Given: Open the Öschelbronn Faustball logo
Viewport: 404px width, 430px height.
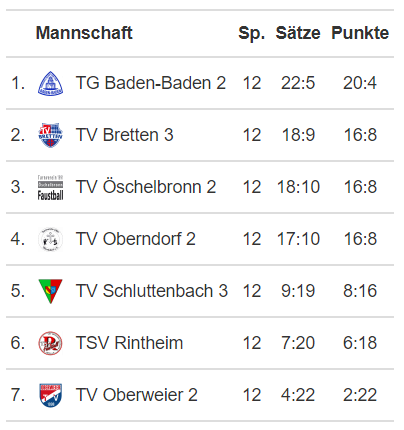Looking at the screenshot, I should [x=50, y=187].
